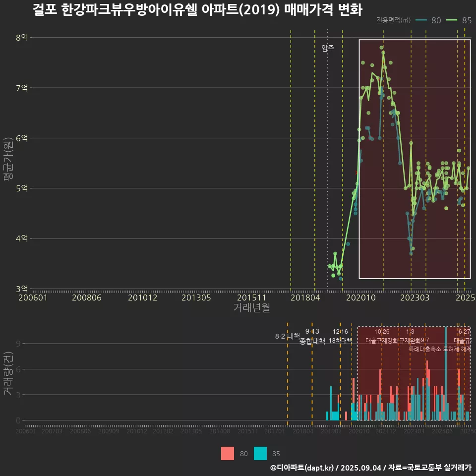Click the 9·13 종합대책 annotation

pos(312,336)
